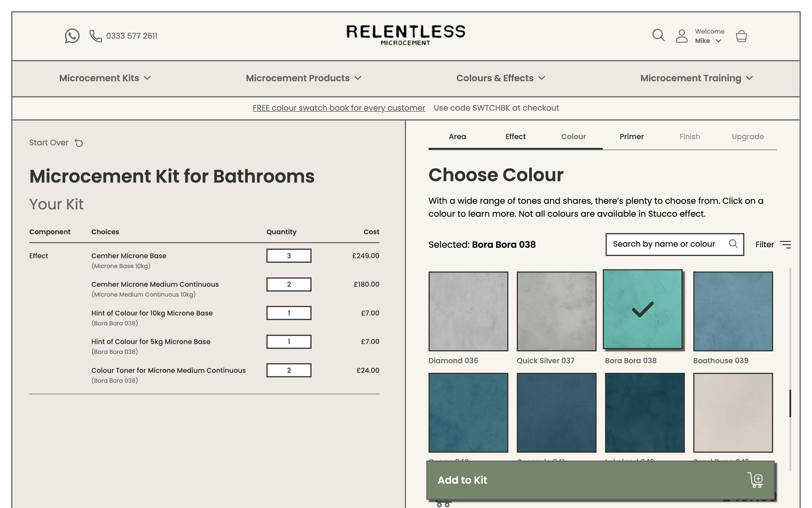
Task: Click the £24.00 cost value
Action: click(368, 370)
